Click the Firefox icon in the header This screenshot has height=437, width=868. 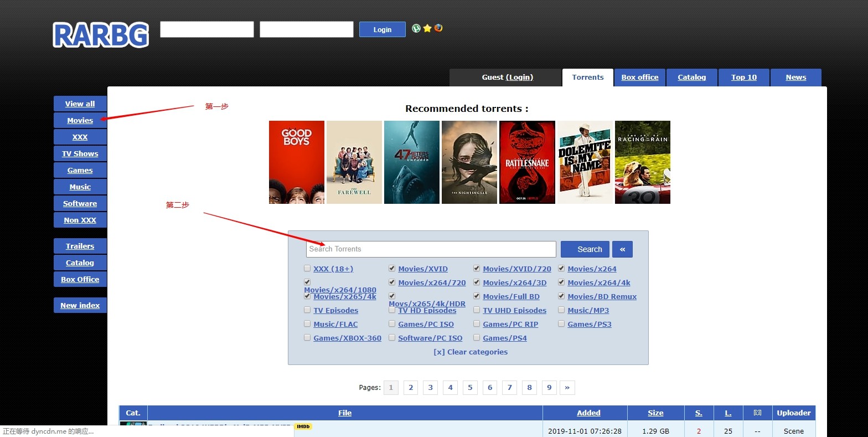[438, 28]
